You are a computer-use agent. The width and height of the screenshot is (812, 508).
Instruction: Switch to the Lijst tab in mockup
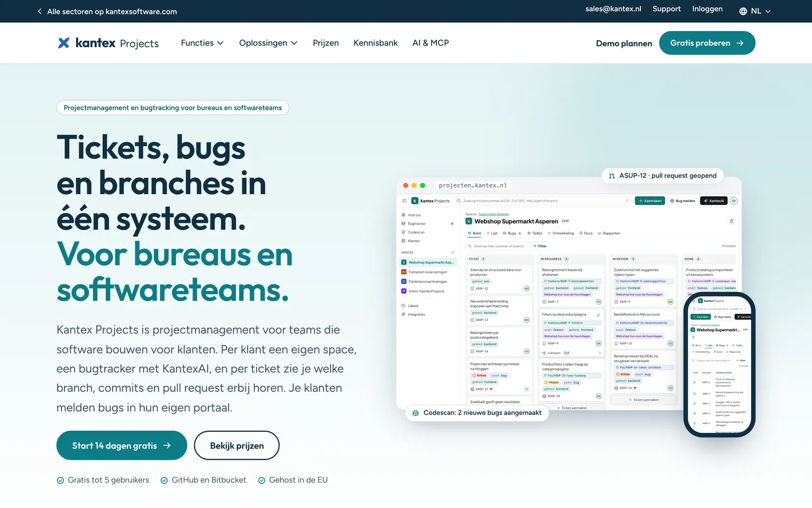coord(492,233)
